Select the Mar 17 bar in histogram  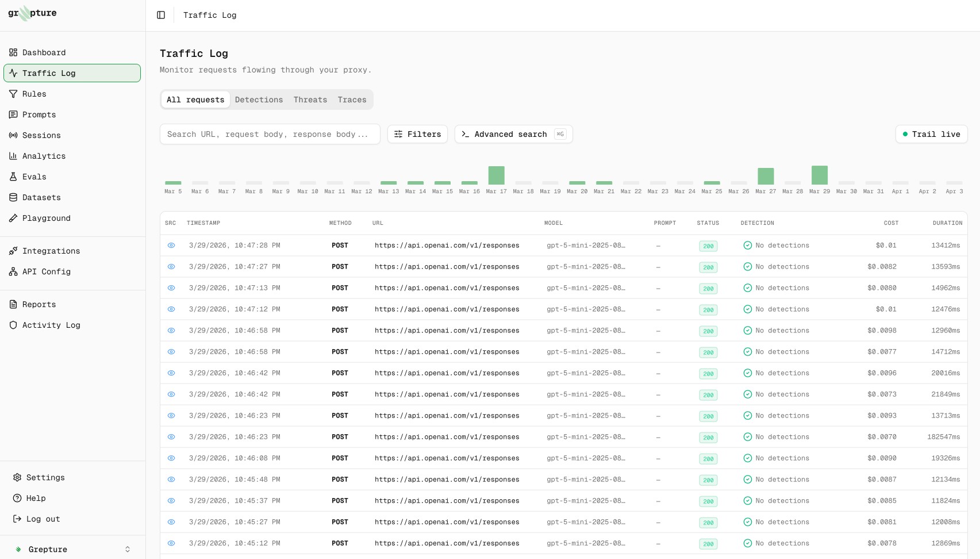coord(497,175)
